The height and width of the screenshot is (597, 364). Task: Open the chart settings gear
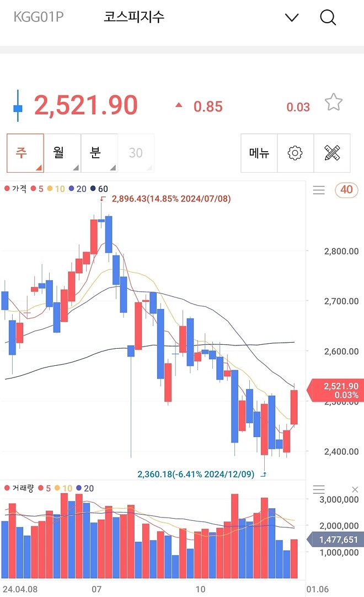(x=296, y=153)
